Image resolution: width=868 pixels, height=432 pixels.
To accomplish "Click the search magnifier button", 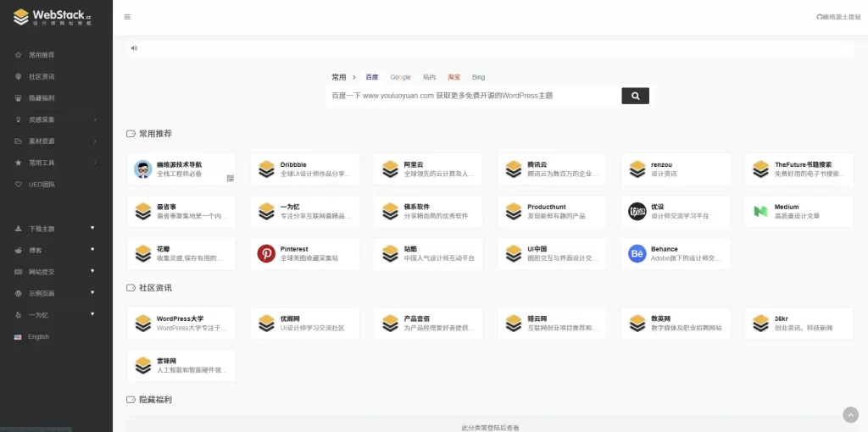I will tap(635, 96).
